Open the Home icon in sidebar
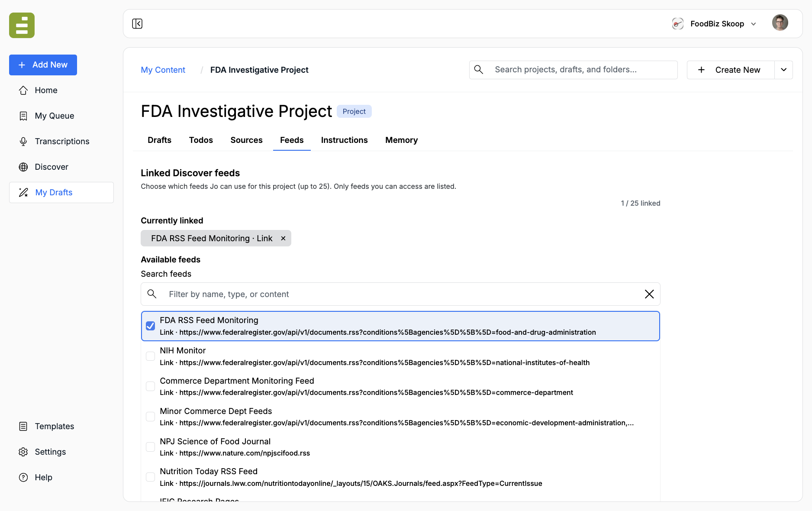The height and width of the screenshot is (511, 812). (23, 90)
